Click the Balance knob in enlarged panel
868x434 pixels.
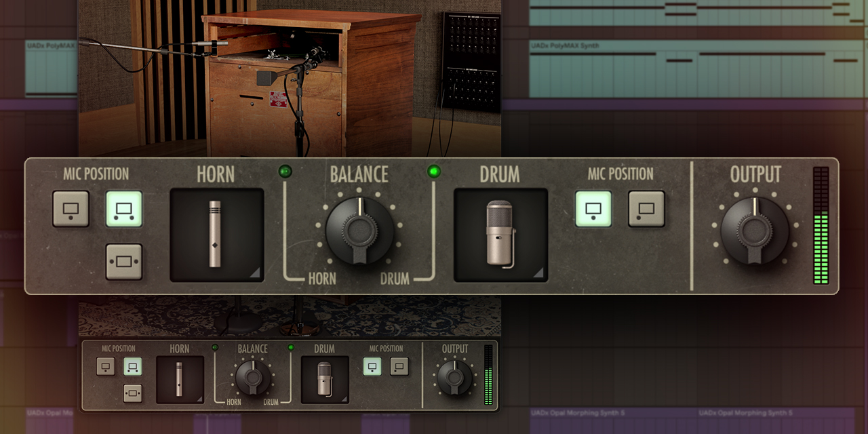pos(359,231)
